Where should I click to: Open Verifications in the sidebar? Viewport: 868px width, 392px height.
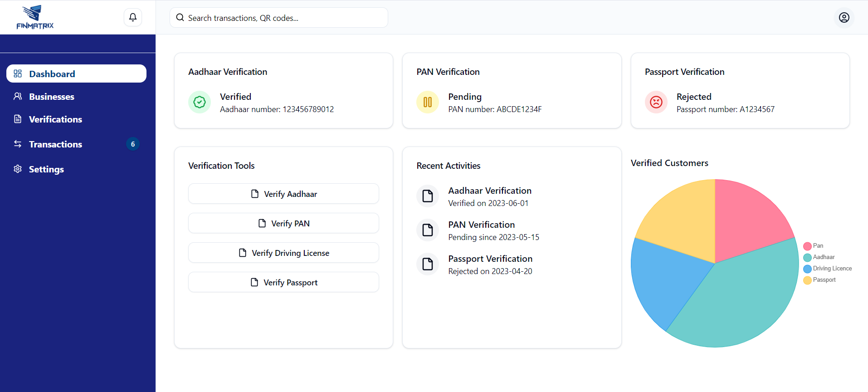(x=76, y=119)
